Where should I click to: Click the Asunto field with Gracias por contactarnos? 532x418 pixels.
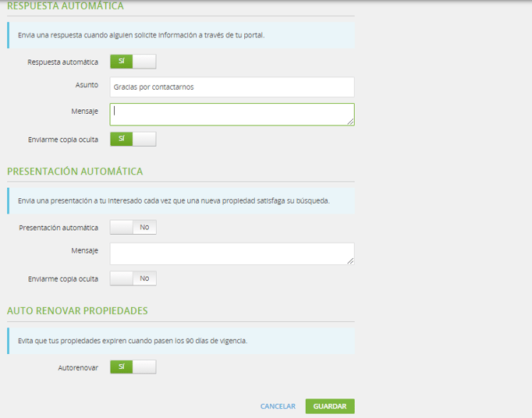tap(232, 87)
